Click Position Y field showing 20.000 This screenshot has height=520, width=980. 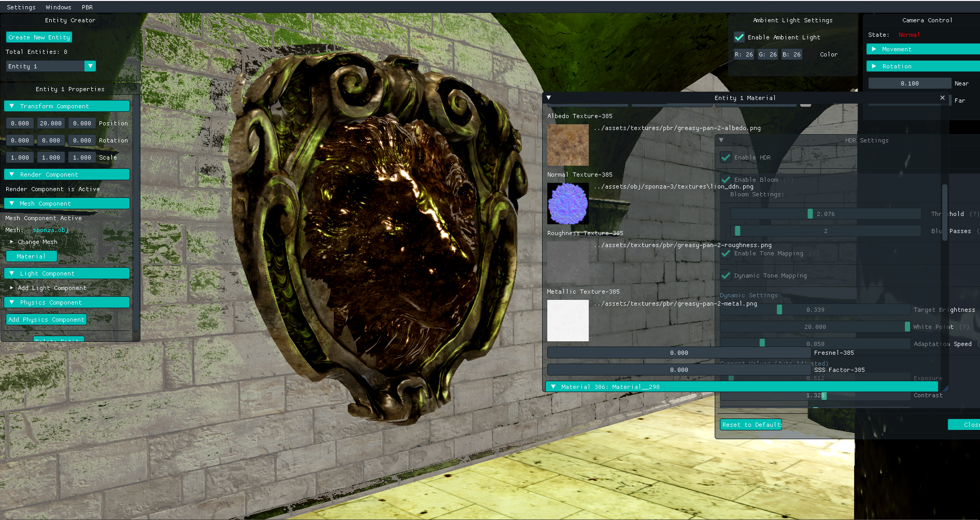pyautogui.click(x=51, y=123)
